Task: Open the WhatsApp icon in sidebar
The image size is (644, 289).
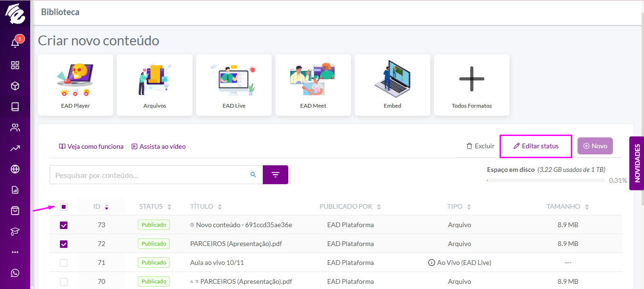Action: coord(15,273)
